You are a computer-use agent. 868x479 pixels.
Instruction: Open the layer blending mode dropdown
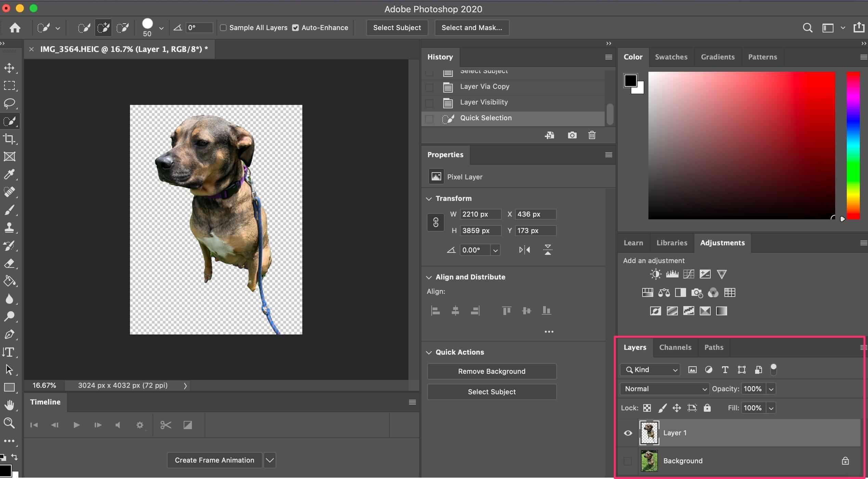(x=665, y=388)
